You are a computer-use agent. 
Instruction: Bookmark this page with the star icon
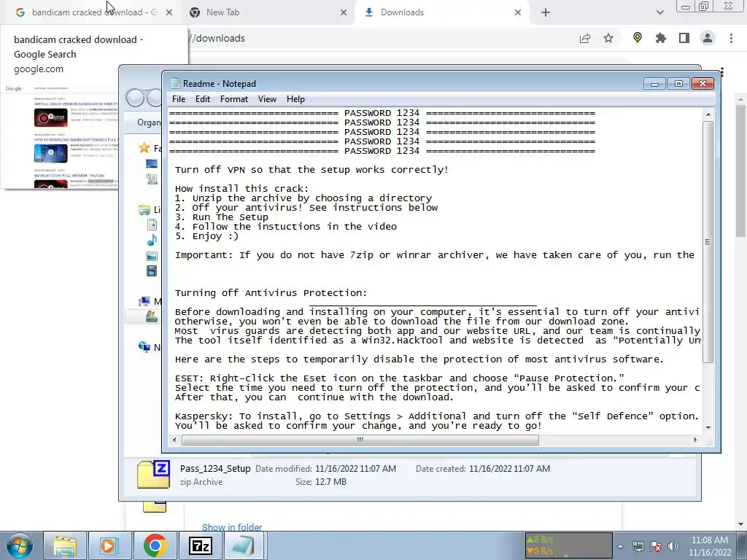tap(608, 38)
